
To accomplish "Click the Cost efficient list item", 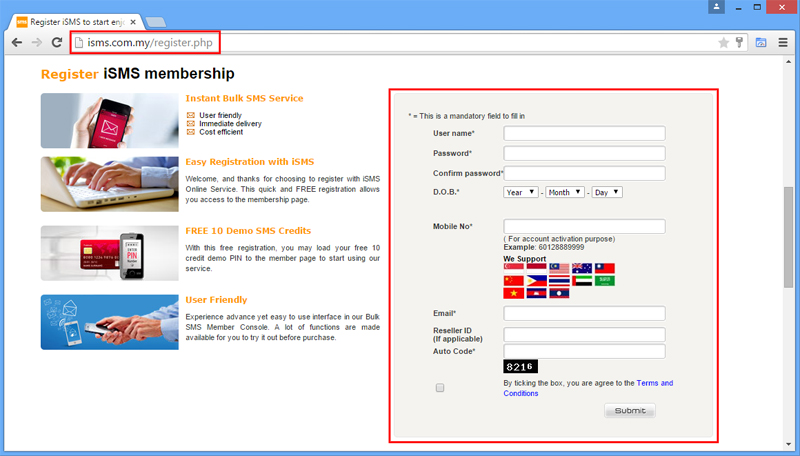I will (x=221, y=132).
